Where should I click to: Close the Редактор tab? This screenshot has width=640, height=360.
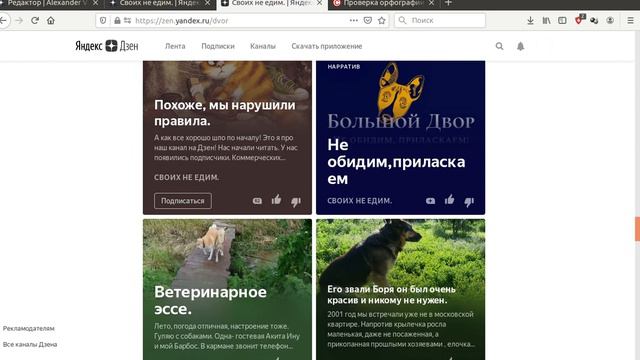coord(96,3)
